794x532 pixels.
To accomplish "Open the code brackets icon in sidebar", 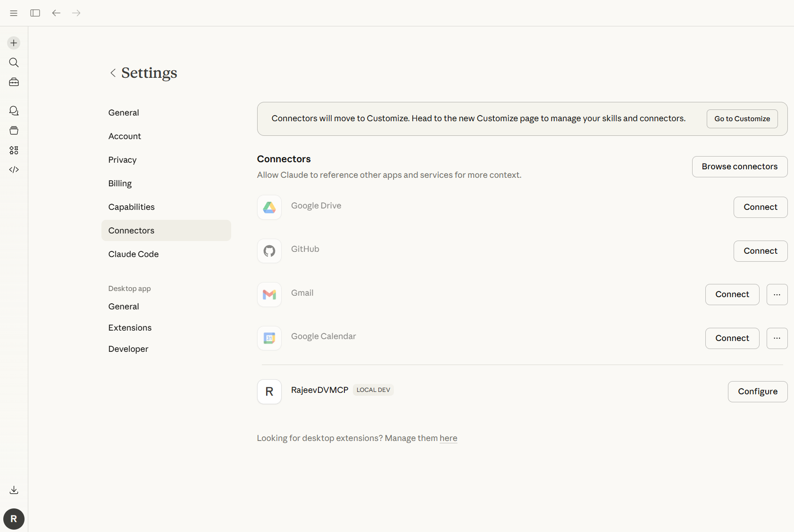I will [14, 170].
